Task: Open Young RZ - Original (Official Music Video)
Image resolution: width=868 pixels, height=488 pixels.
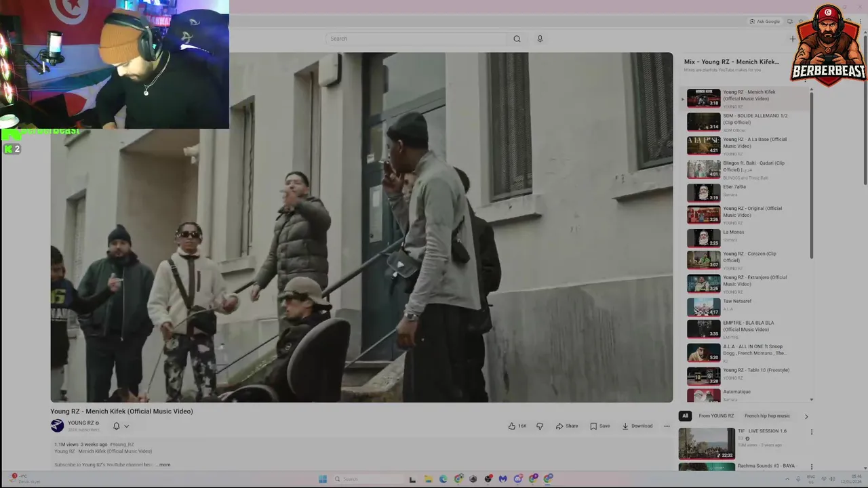Action: coord(746,215)
